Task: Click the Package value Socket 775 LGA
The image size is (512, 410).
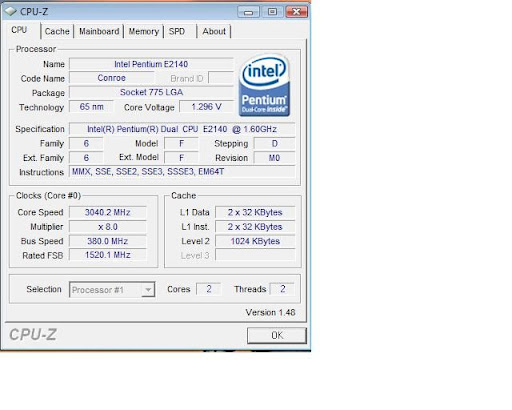Action: click(151, 92)
